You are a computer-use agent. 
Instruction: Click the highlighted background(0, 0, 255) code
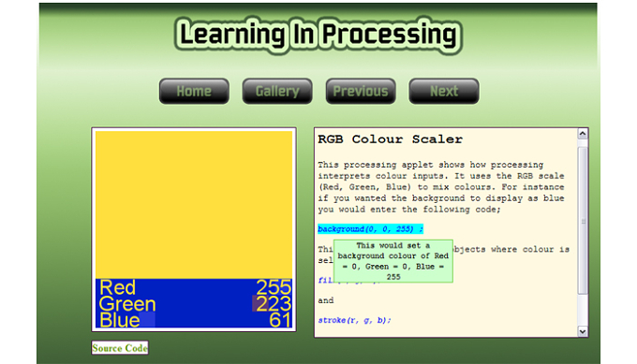point(371,229)
